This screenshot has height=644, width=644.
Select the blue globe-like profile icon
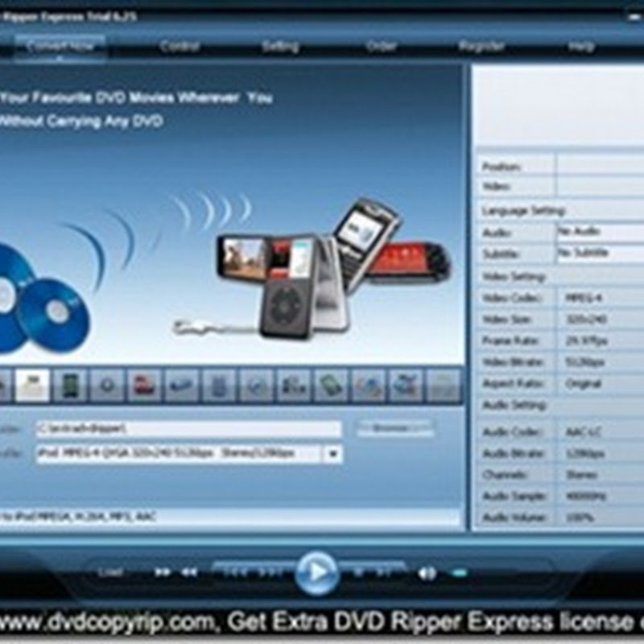tap(406, 386)
